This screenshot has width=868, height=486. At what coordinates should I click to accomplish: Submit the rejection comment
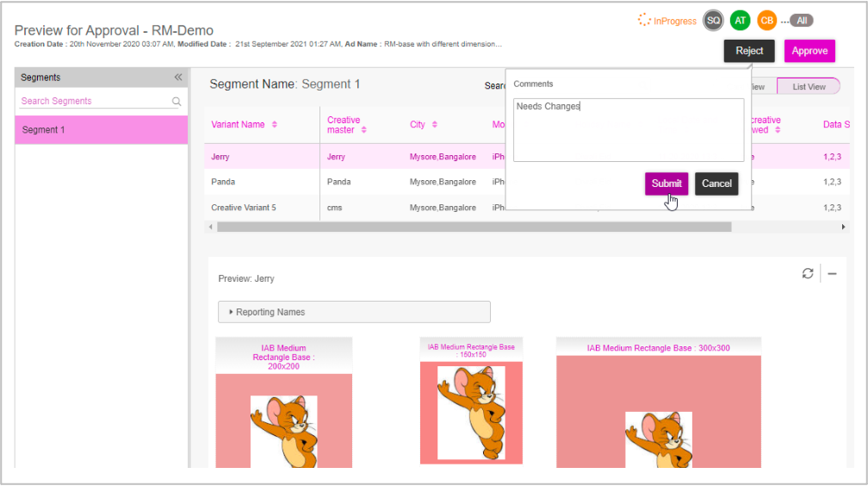pyautogui.click(x=666, y=184)
